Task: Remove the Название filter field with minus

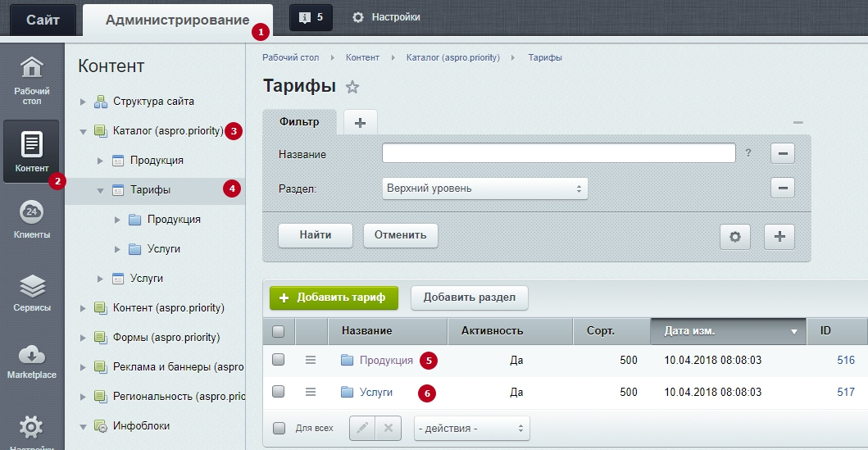Action: click(782, 153)
